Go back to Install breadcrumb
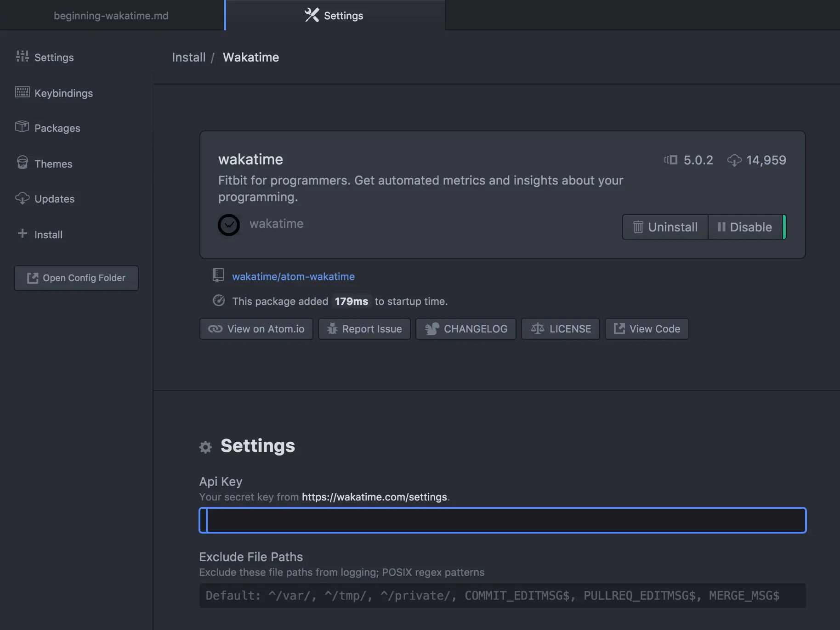 188,57
